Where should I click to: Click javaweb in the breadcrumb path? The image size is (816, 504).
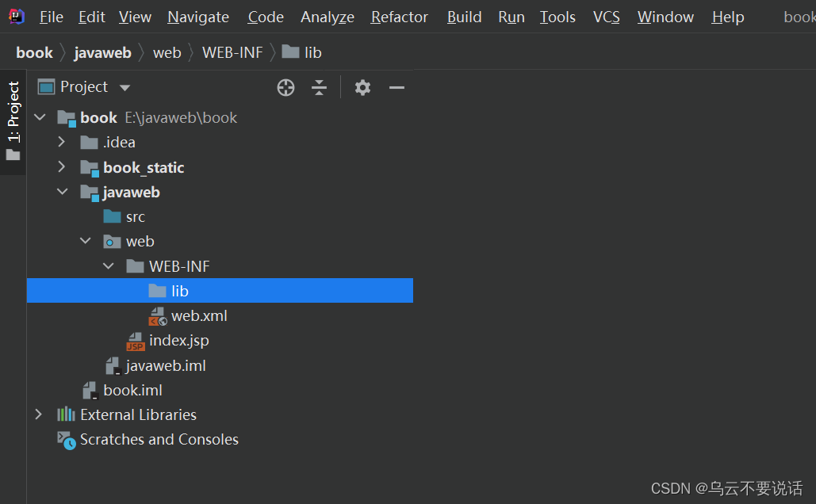coord(102,53)
